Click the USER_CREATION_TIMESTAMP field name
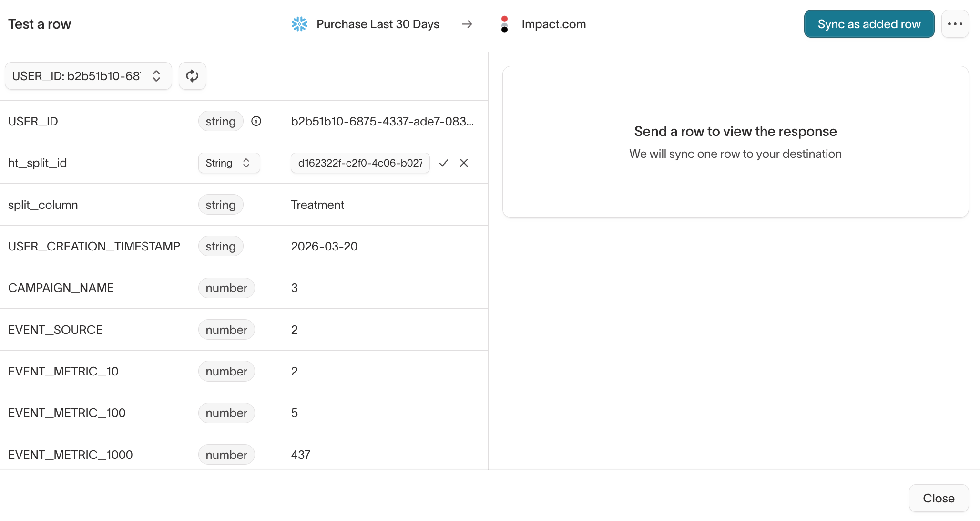980x521 pixels. (x=94, y=246)
